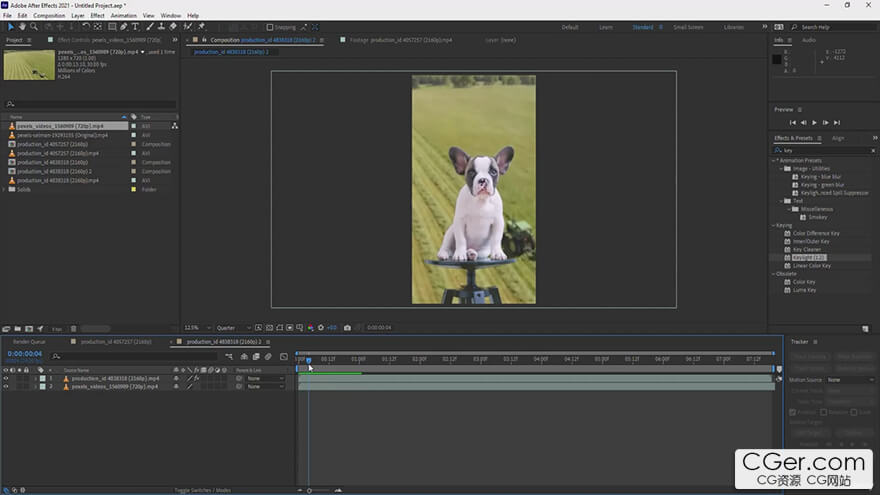Viewport: 880px width, 495px height.
Task: Toggle the Scale checkbox in Tracker panel
Action: 854,412
